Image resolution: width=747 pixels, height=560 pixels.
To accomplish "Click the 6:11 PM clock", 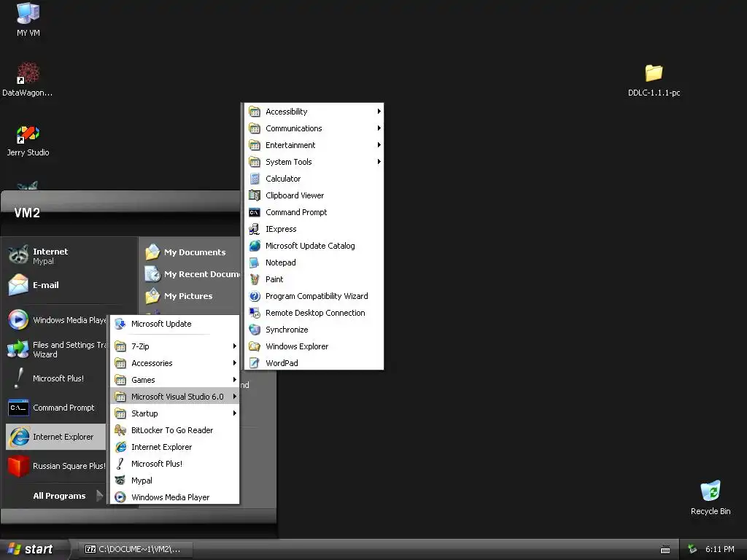I will [719, 549].
